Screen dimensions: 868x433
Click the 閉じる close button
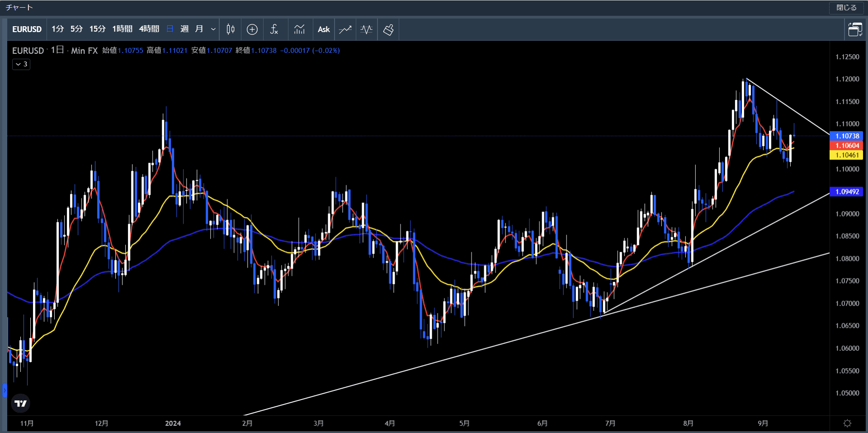[846, 8]
